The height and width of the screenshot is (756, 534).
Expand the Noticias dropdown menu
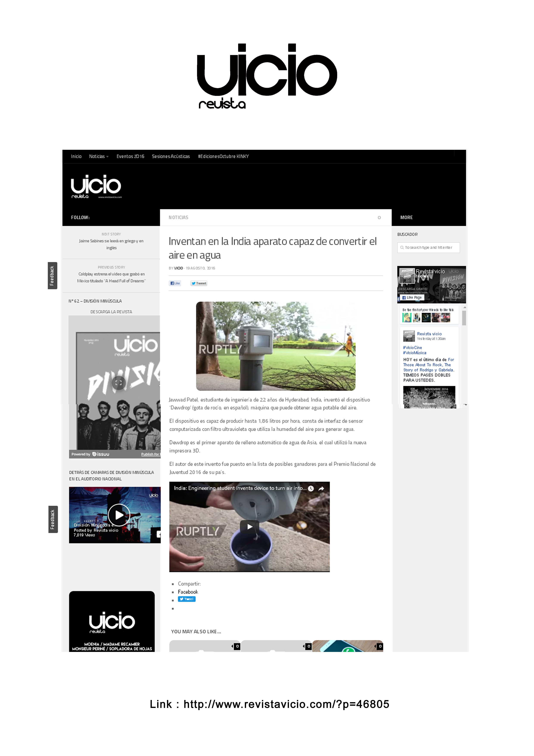pos(98,156)
